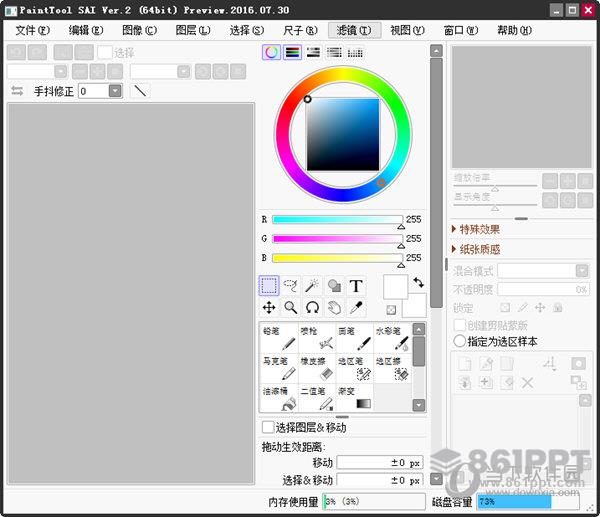Viewport: 600px width, 517px height.
Task: Click the G green channel slider
Action: (338, 239)
